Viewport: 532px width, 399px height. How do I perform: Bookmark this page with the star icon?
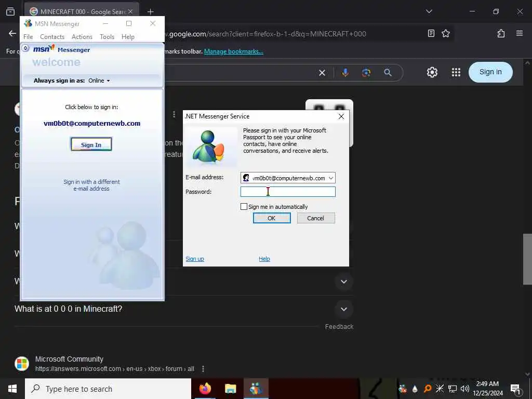pos(445,33)
